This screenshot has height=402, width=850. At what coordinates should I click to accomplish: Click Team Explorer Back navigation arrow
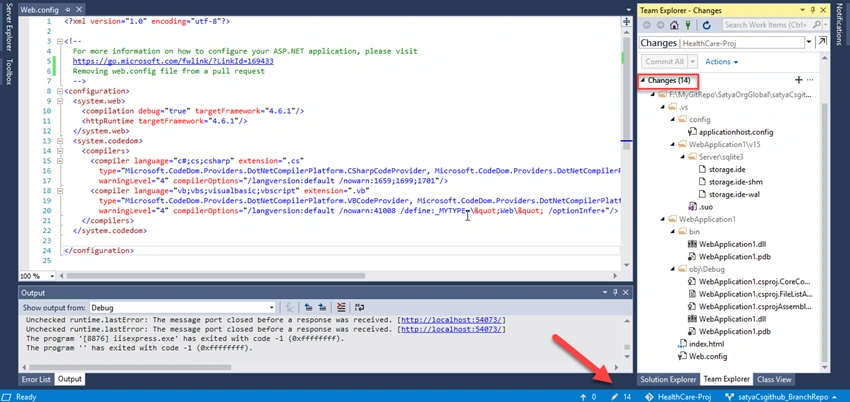[647, 25]
